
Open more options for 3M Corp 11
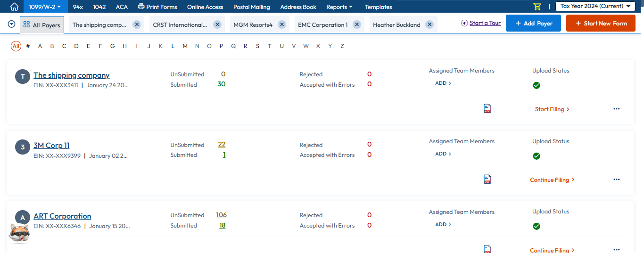tap(617, 180)
